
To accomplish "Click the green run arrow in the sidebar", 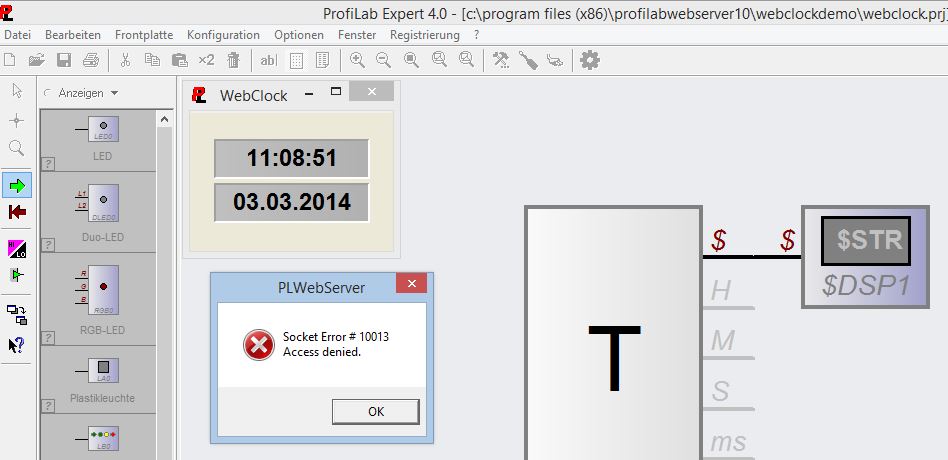I will [x=17, y=185].
